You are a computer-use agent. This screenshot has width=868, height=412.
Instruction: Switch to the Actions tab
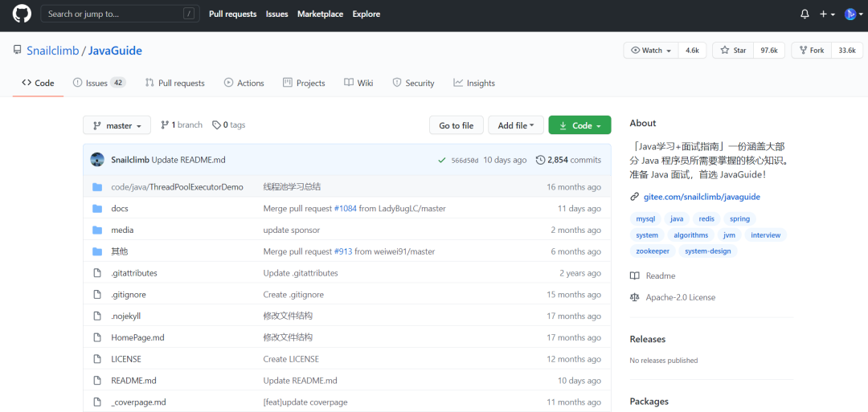point(244,83)
